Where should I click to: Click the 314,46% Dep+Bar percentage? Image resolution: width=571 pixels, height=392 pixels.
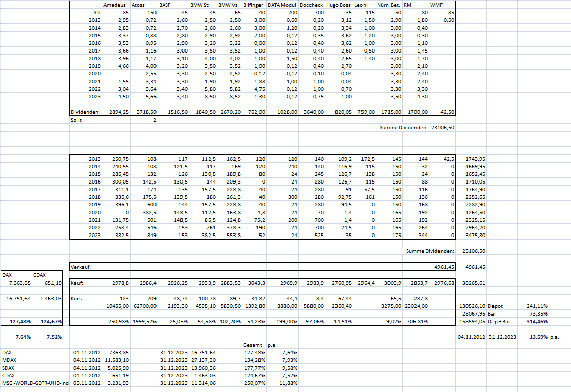537,321
